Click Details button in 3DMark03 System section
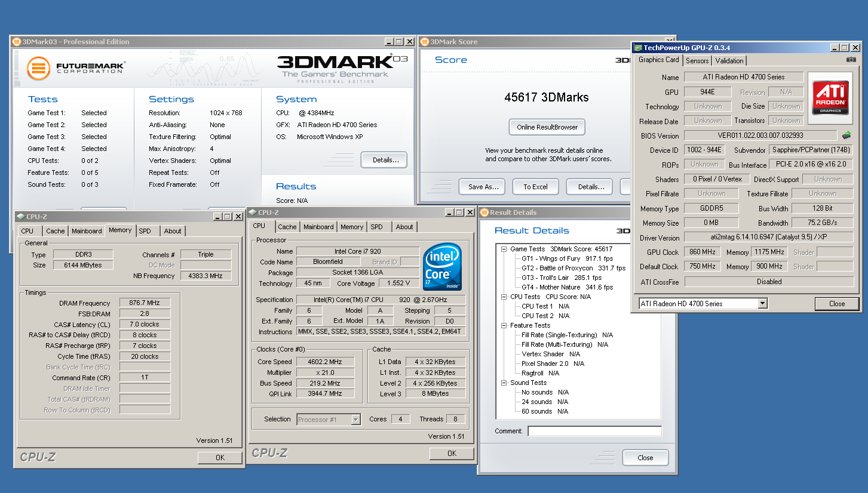 [384, 160]
